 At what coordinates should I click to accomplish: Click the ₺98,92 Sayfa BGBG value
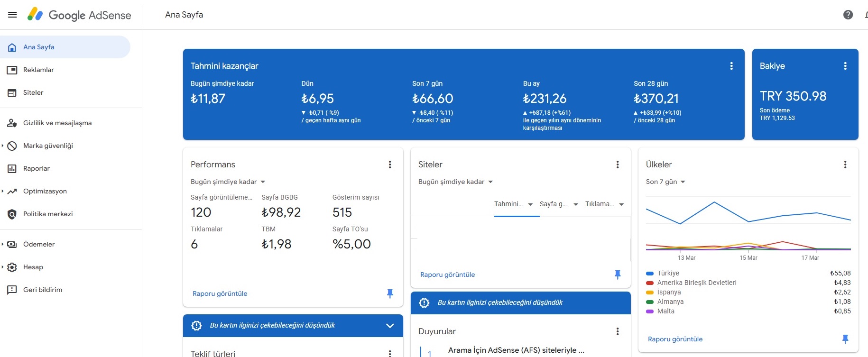(281, 212)
